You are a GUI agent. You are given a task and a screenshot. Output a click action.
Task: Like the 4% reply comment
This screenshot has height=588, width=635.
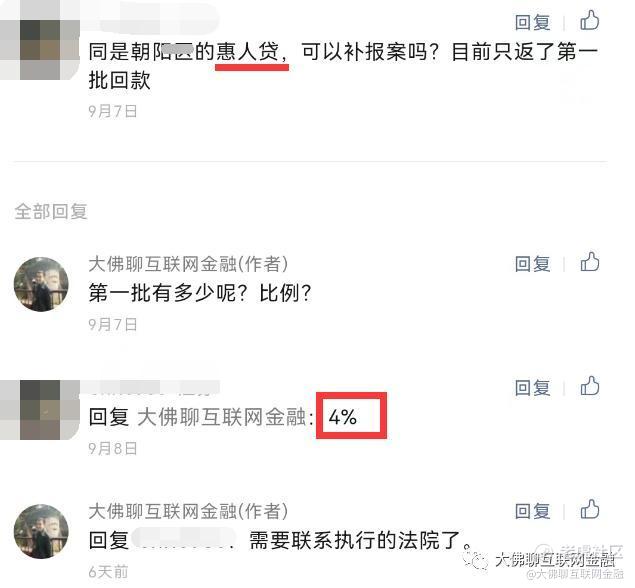[x=589, y=386]
